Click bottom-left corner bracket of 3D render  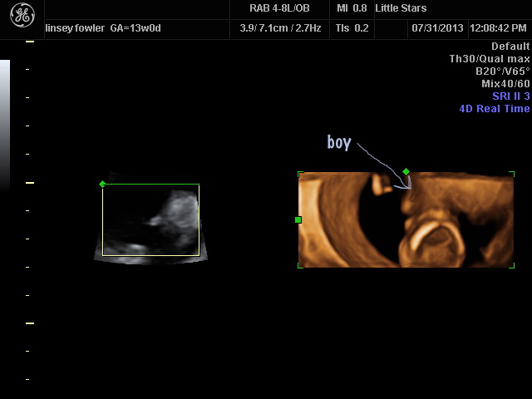(x=300, y=265)
